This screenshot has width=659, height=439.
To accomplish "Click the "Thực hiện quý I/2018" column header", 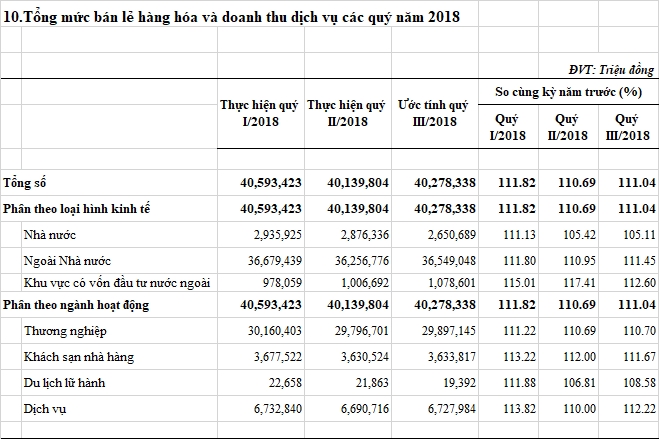I will click(x=258, y=113).
